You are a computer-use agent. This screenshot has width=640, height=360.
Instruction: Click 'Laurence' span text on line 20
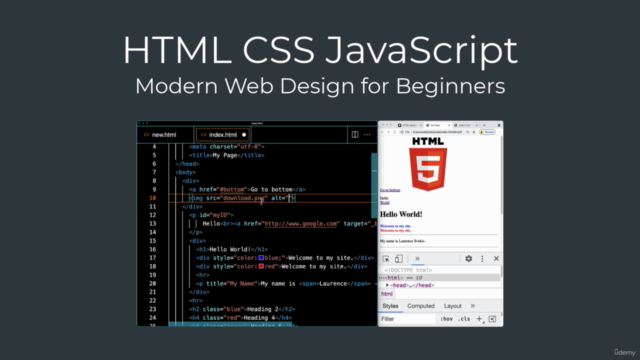333,284
